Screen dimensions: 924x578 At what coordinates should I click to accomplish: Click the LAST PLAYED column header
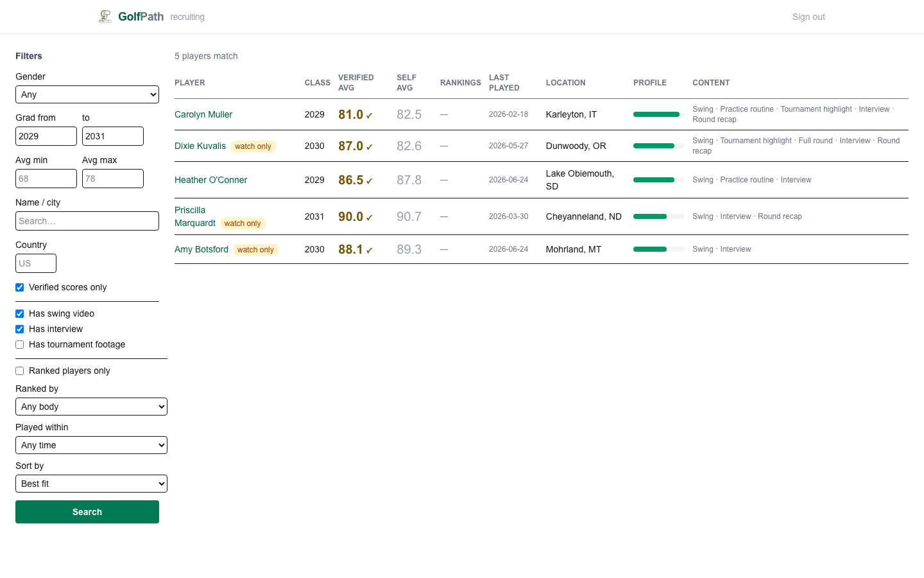(504, 83)
